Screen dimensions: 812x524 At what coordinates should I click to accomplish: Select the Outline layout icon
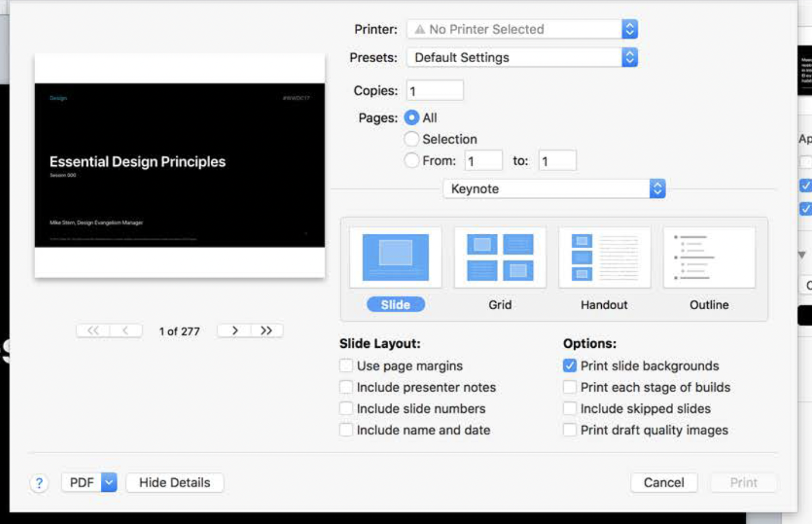(x=709, y=257)
